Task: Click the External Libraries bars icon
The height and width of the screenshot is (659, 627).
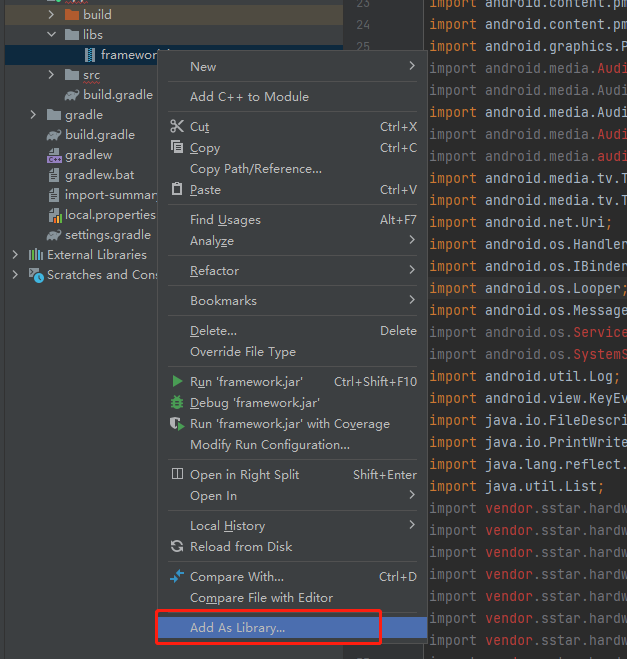Action: click(36, 255)
